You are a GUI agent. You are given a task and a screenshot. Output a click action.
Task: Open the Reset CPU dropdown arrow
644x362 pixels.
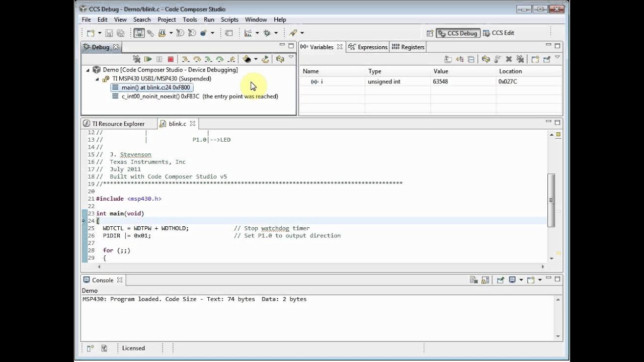[x=256, y=59]
